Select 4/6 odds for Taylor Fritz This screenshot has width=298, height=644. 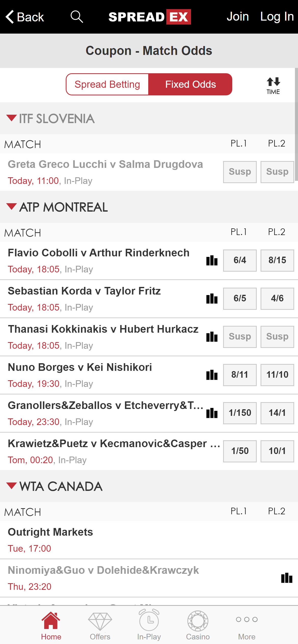[277, 299]
